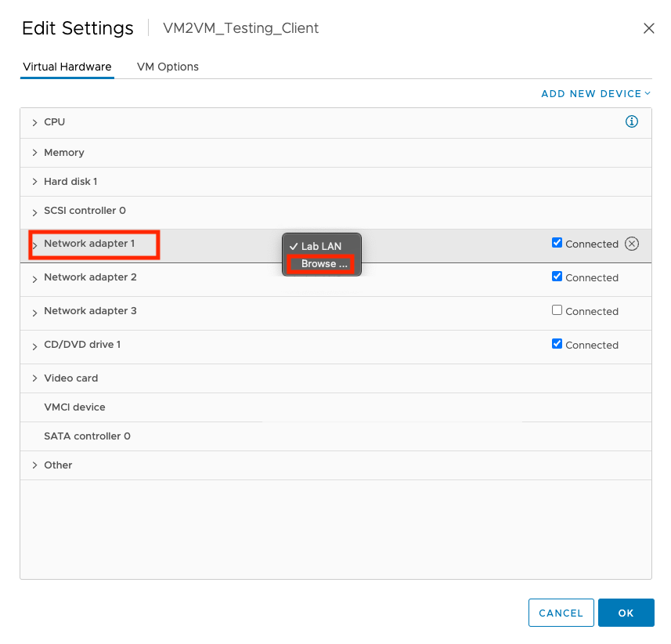Choose Browse in the network selection menu
The width and height of the screenshot is (671, 644).
point(322,263)
